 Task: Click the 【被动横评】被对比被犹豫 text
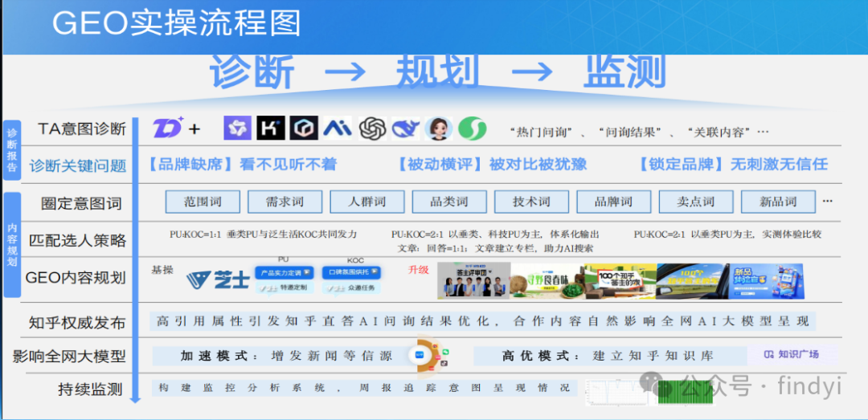coord(492,165)
